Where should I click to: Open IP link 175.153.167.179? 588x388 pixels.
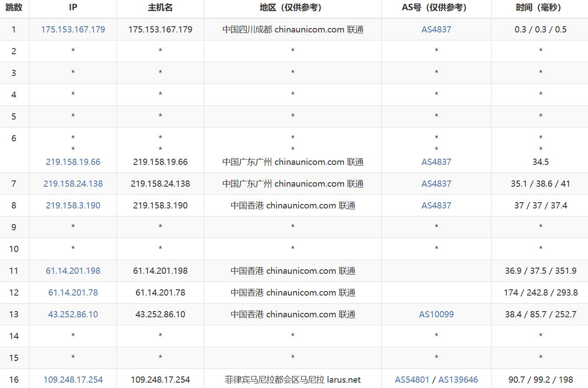tap(73, 29)
